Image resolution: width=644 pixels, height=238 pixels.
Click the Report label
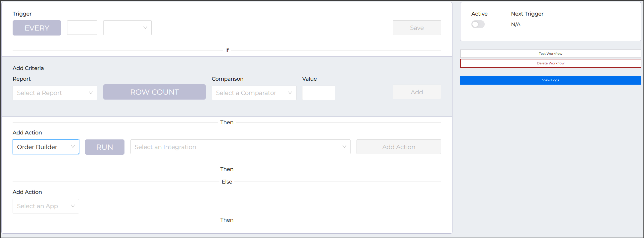tap(22, 79)
